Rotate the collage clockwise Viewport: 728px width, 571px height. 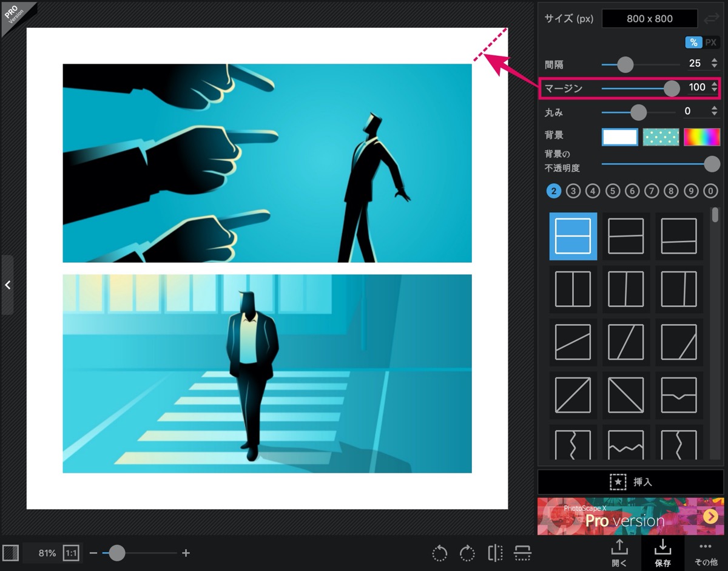pyautogui.click(x=467, y=553)
